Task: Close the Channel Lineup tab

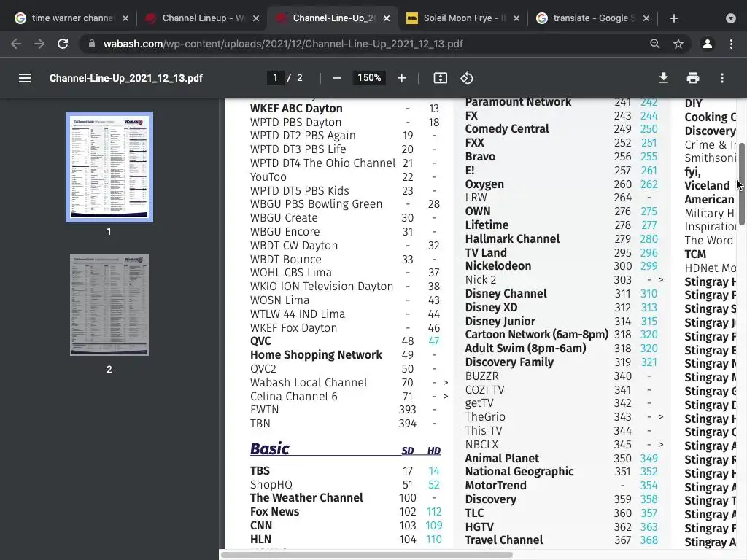Action: click(256, 18)
